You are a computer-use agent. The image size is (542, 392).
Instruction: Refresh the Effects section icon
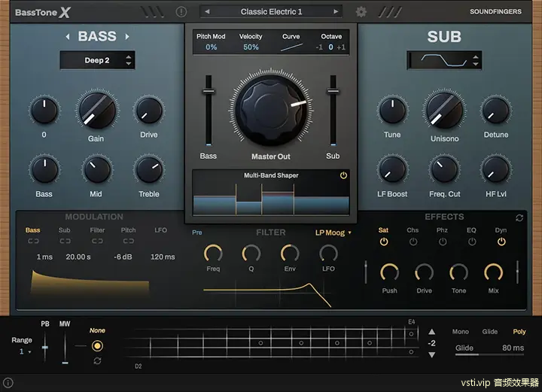coord(519,218)
